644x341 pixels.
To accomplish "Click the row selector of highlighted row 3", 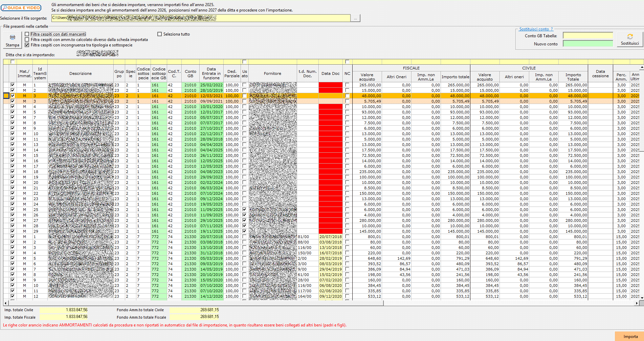I will pos(6,96).
